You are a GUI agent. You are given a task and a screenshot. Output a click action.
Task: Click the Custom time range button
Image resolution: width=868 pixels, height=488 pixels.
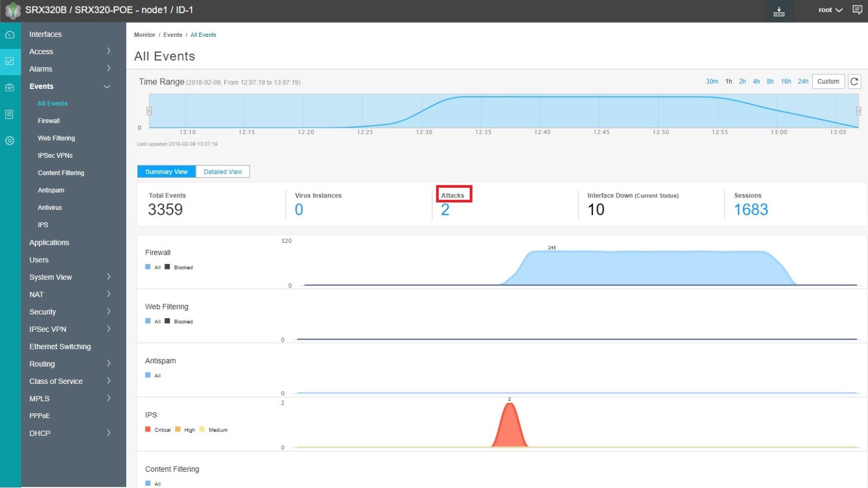point(828,81)
